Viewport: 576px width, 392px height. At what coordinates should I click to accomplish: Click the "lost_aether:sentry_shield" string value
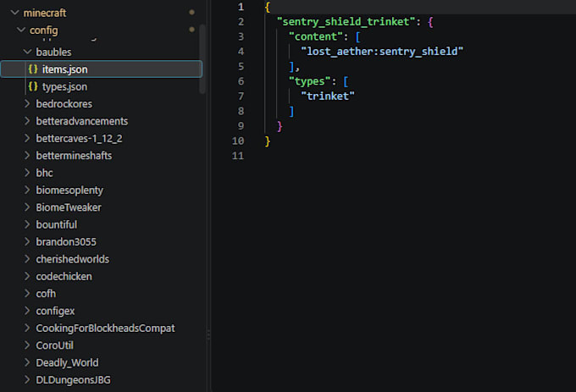382,52
